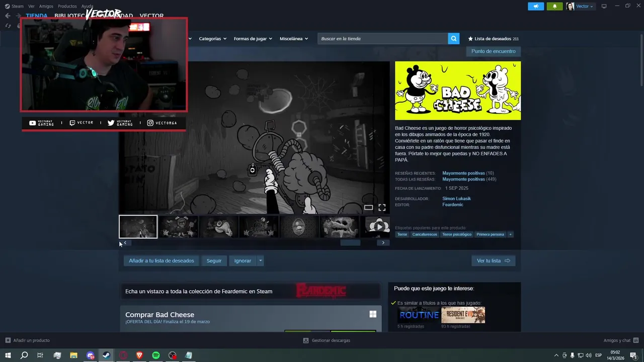644x362 pixels.
Task: Play the video thumbnail in media strip
Action: (377, 227)
